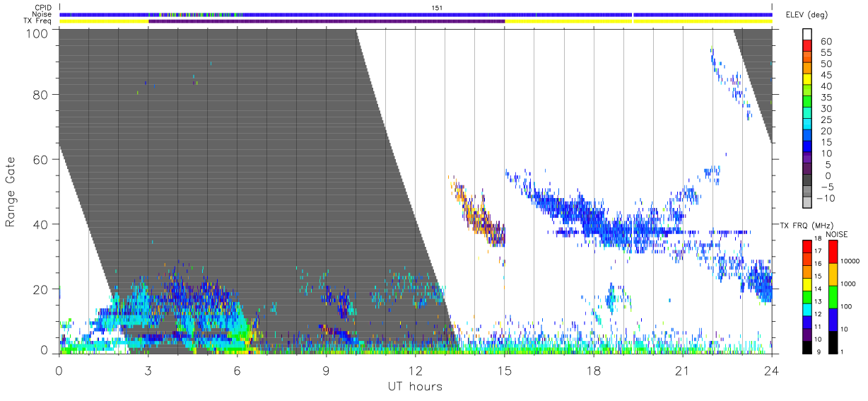
Task: Click the '35' label on the ELEV colorbar
Action: (826, 98)
